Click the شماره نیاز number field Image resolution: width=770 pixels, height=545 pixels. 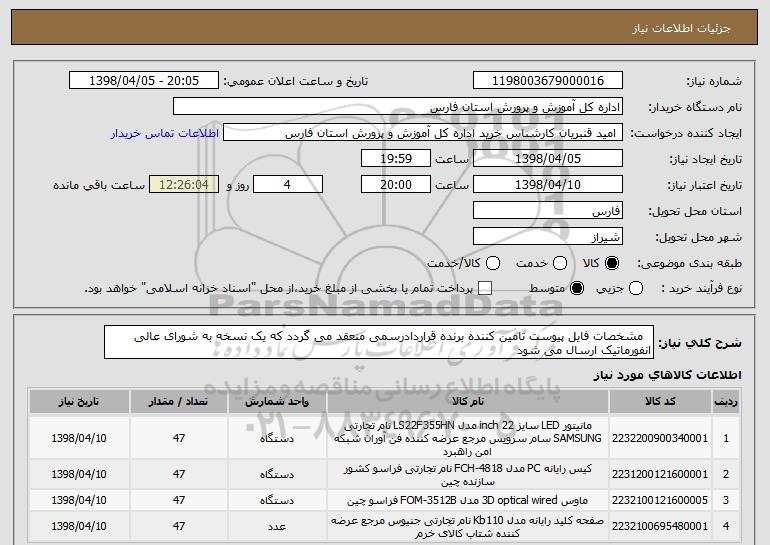pyautogui.click(x=548, y=81)
